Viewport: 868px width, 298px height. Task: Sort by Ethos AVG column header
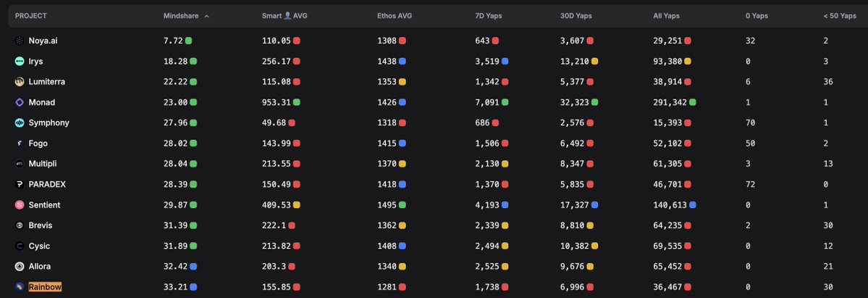394,16
